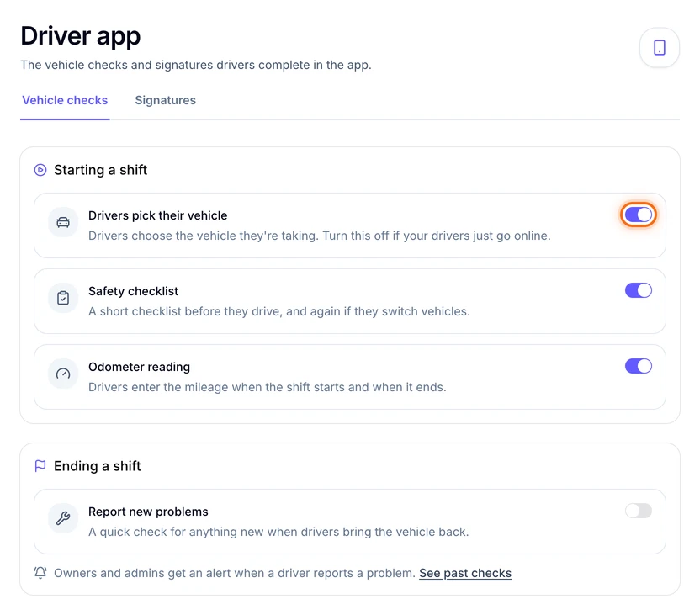Open the See past checks link

coord(465,573)
